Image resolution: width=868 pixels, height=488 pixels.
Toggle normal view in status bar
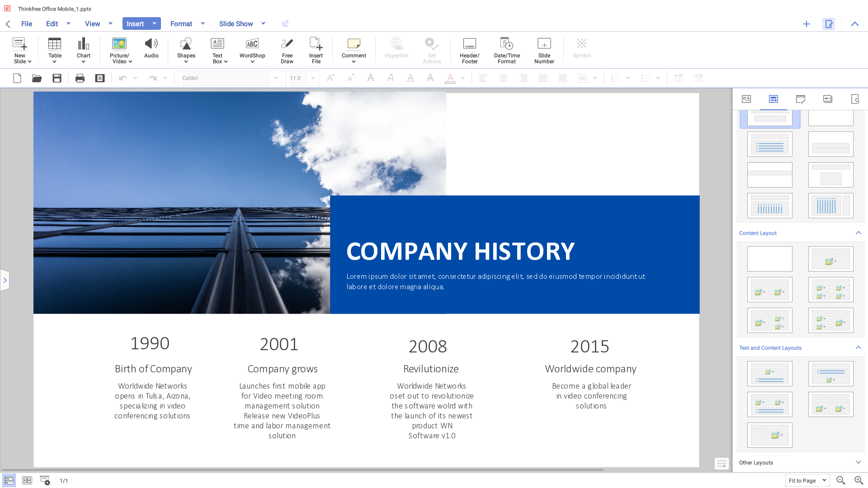(9, 480)
